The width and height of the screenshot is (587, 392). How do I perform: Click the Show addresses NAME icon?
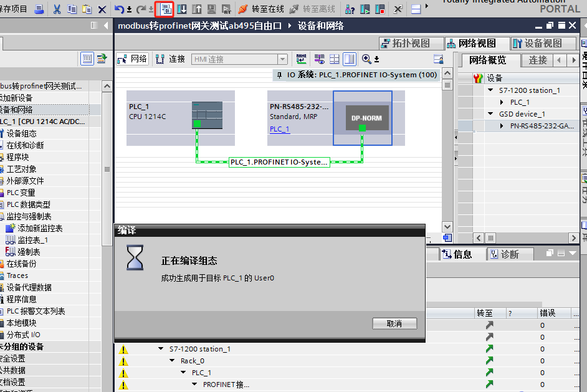pyautogui.click(x=302, y=59)
